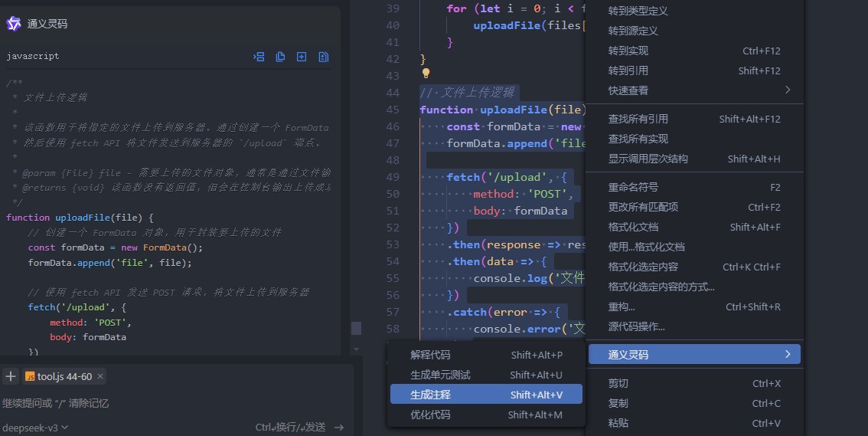This screenshot has width=868, height=436.
Task: Select 生成单元测试 in the submenu
Action: pos(486,375)
